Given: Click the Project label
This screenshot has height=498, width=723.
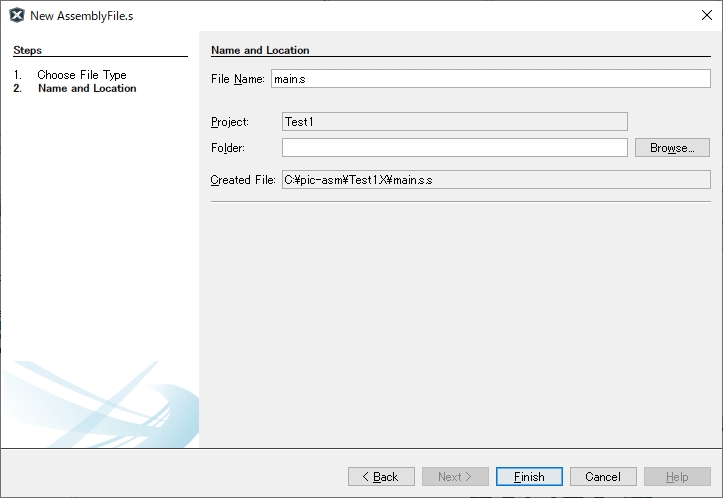Looking at the screenshot, I should pos(230,122).
